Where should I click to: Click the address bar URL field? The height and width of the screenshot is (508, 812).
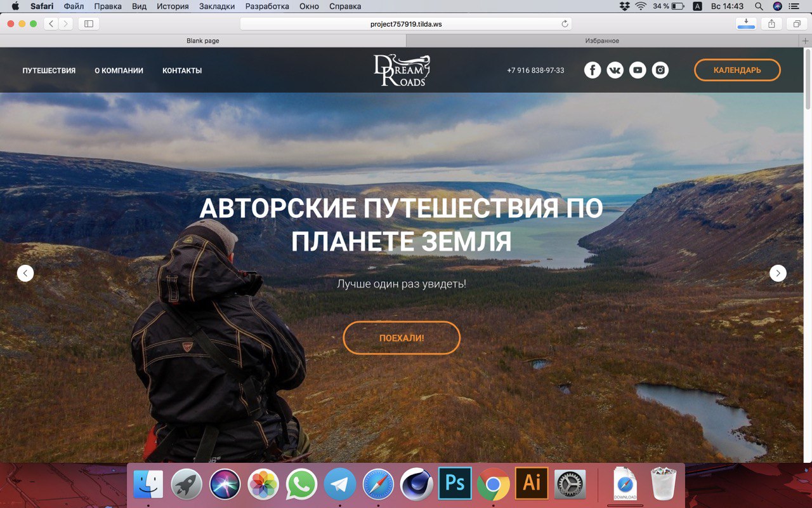click(406, 24)
